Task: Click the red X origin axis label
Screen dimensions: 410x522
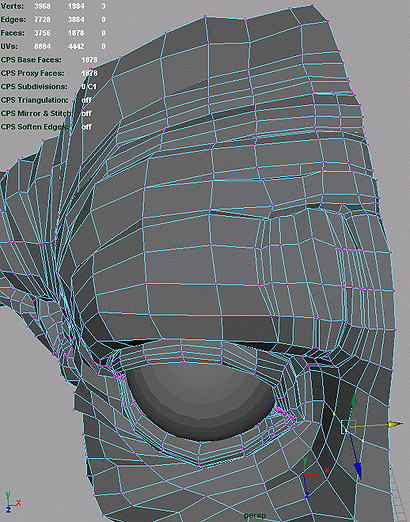Action: [327, 470]
